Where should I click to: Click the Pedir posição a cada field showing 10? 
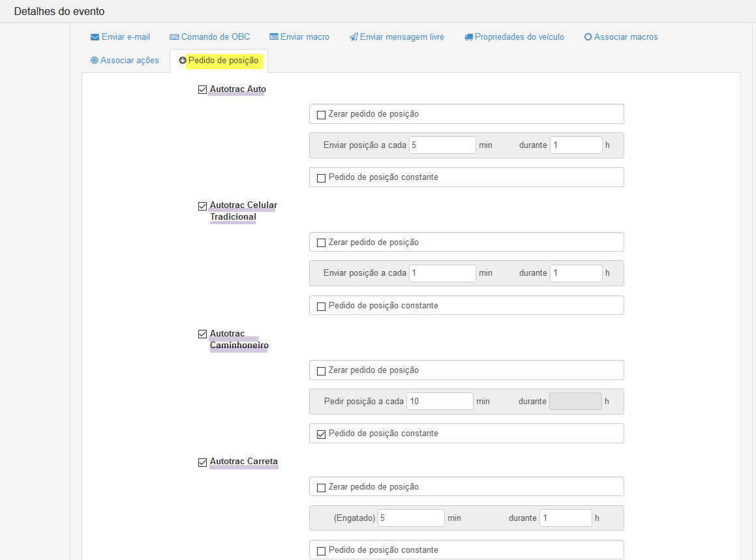(440, 402)
